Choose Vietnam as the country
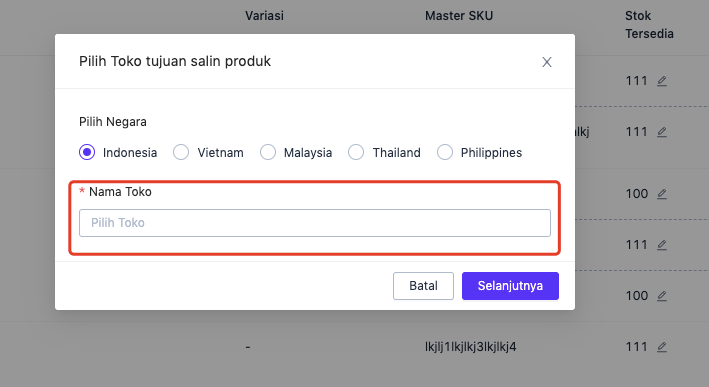Image resolution: width=709 pixels, height=387 pixels. point(181,152)
